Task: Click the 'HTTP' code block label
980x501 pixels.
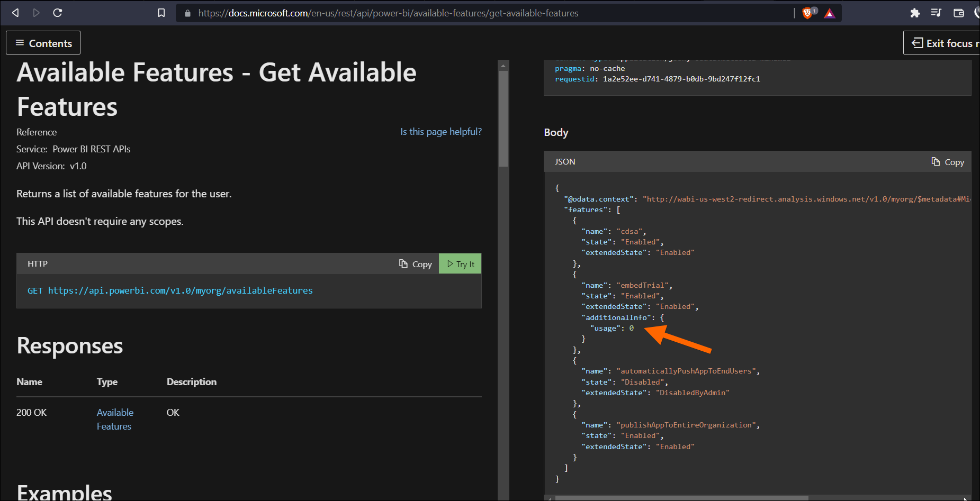Action: point(38,263)
